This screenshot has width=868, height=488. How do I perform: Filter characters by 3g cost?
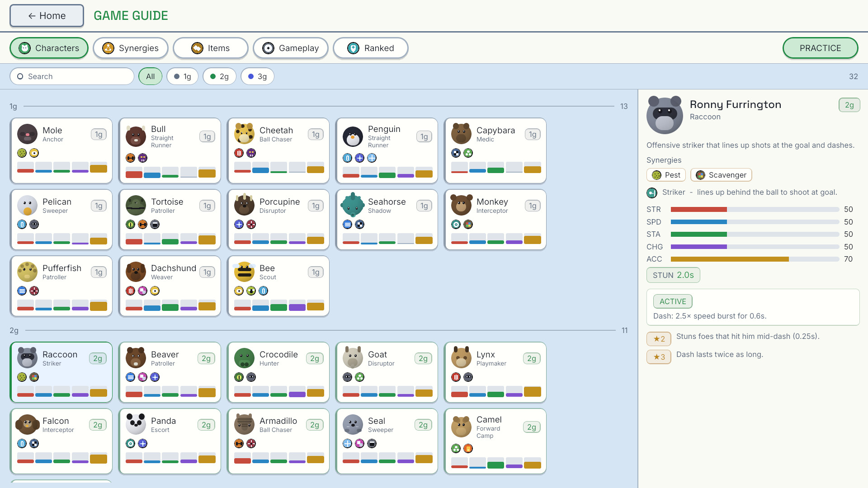[x=258, y=76]
